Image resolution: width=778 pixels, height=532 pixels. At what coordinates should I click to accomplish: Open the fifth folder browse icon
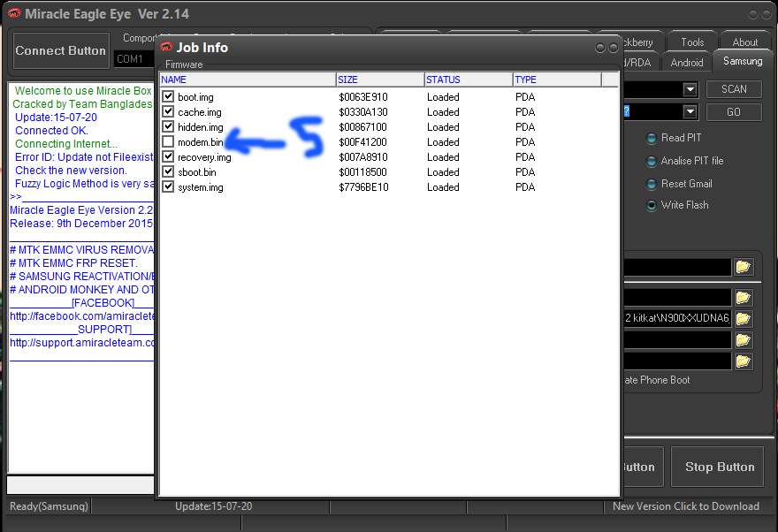(x=744, y=361)
